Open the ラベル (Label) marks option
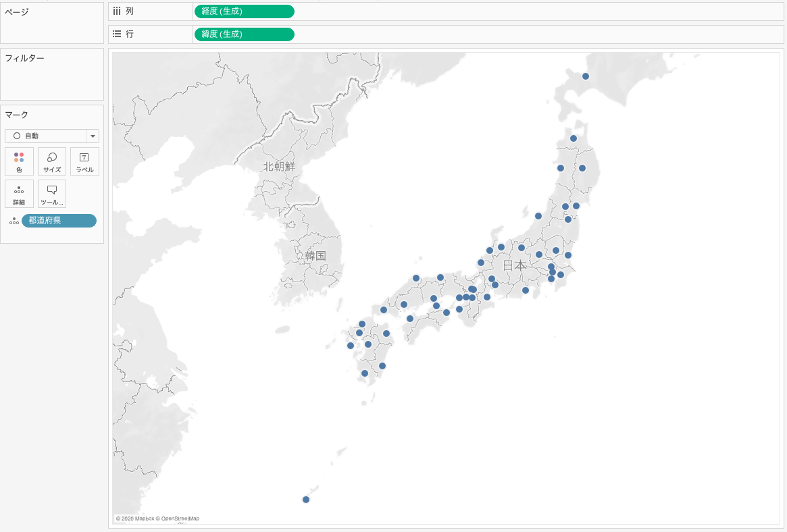The width and height of the screenshot is (787, 532). pyautogui.click(x=84, y=161)
